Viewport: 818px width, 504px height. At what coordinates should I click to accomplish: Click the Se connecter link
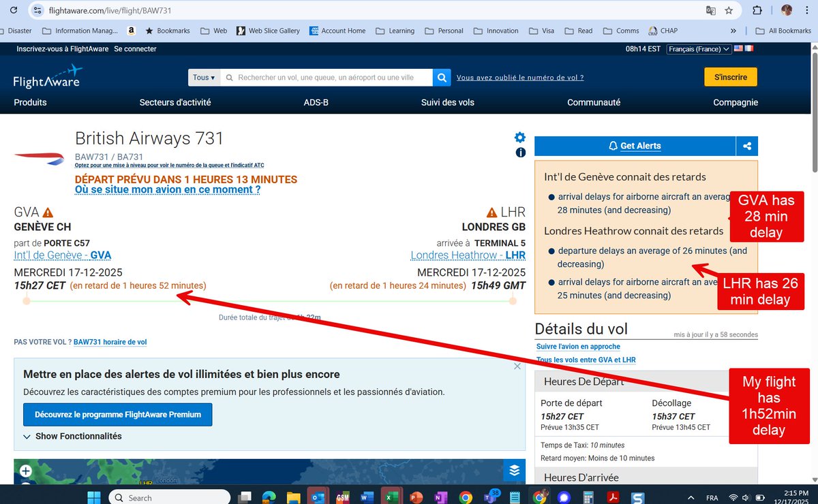(x=135, y=49)
